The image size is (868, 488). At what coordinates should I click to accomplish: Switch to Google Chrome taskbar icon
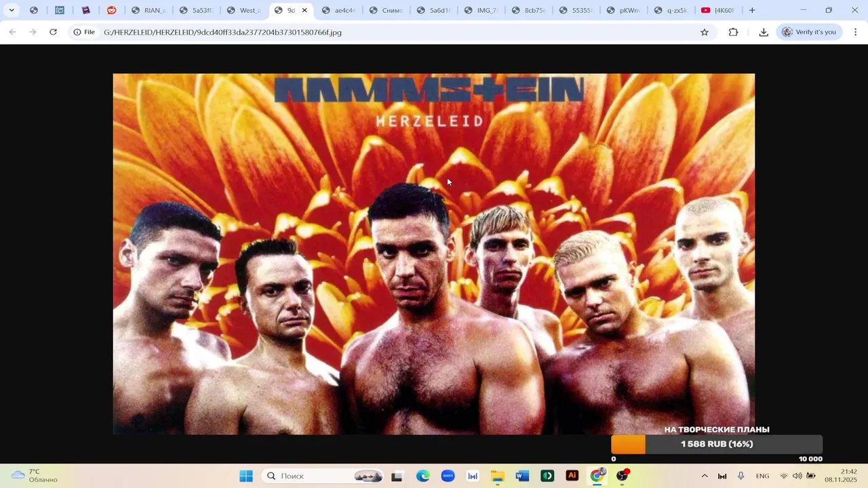[597, 476]
